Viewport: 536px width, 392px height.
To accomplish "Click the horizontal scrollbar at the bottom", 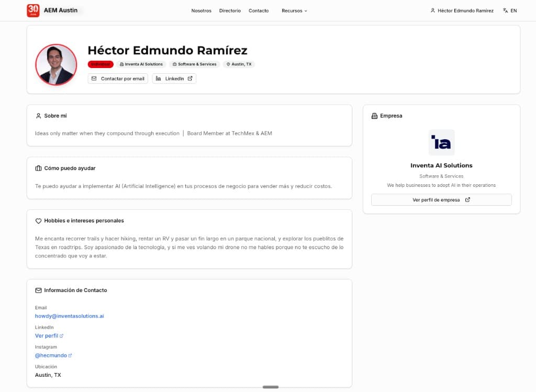I will tap(270, 387).
